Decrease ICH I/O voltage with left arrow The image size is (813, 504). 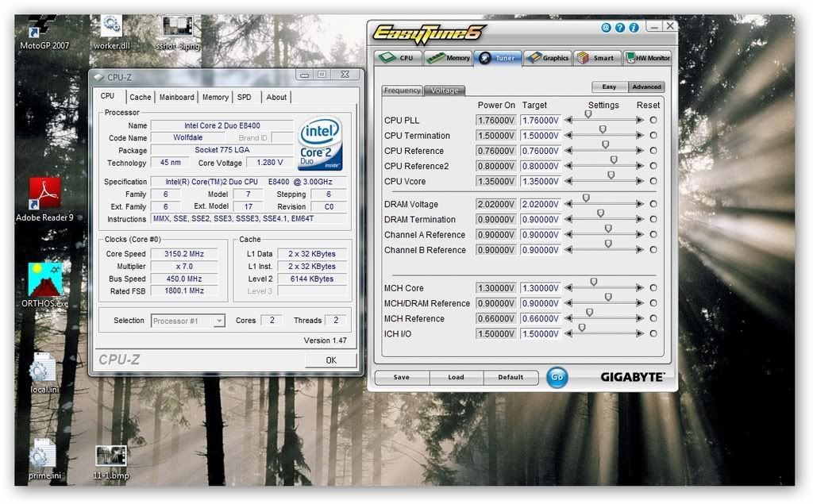tap(568, 333)
